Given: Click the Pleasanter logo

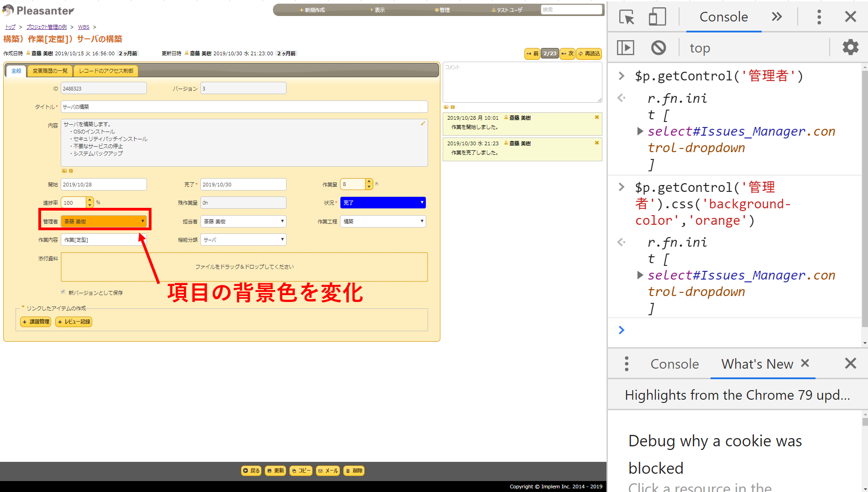Looking at the screenshot, I should click(x=38, y=10).
